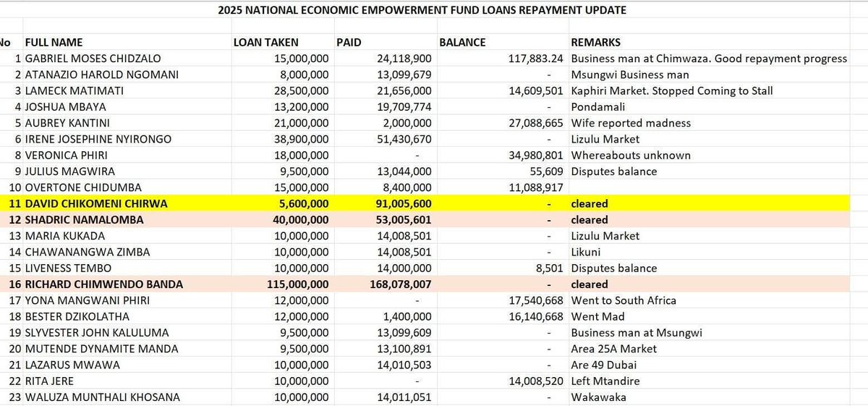Click the remark Area 25A Market
Image resolution: width=868 pixels, height=406 pixels.
(614, 349)
